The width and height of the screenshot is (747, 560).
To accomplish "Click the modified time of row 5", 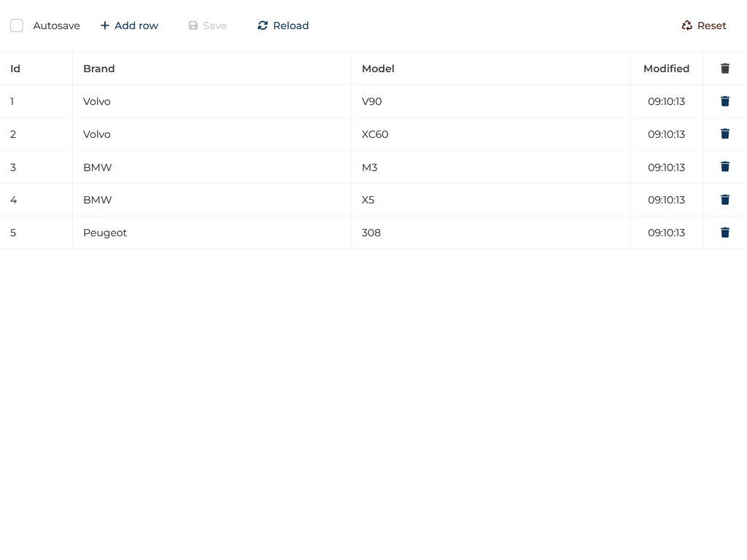I will (x=666, y=232).
